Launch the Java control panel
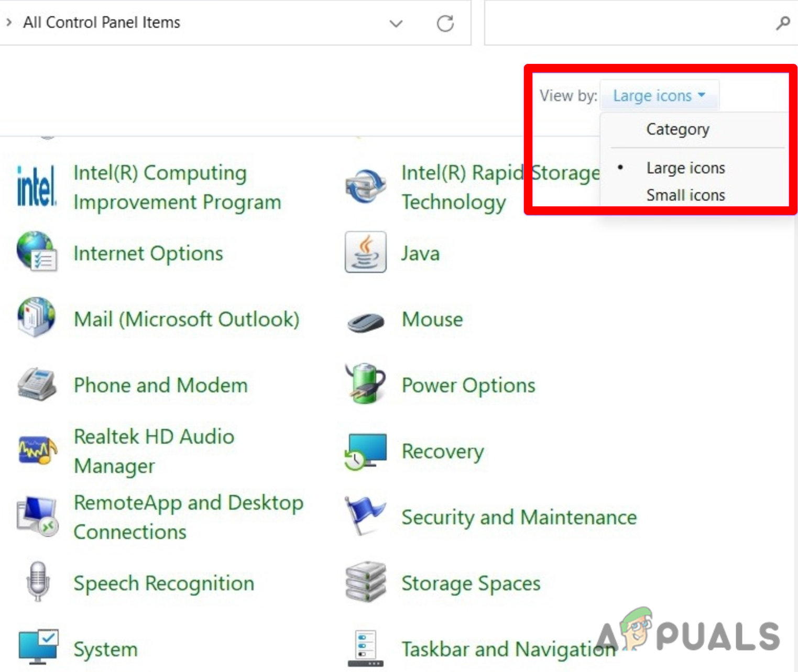The width and height of the screenshot is (798, 672). point(420,254)
